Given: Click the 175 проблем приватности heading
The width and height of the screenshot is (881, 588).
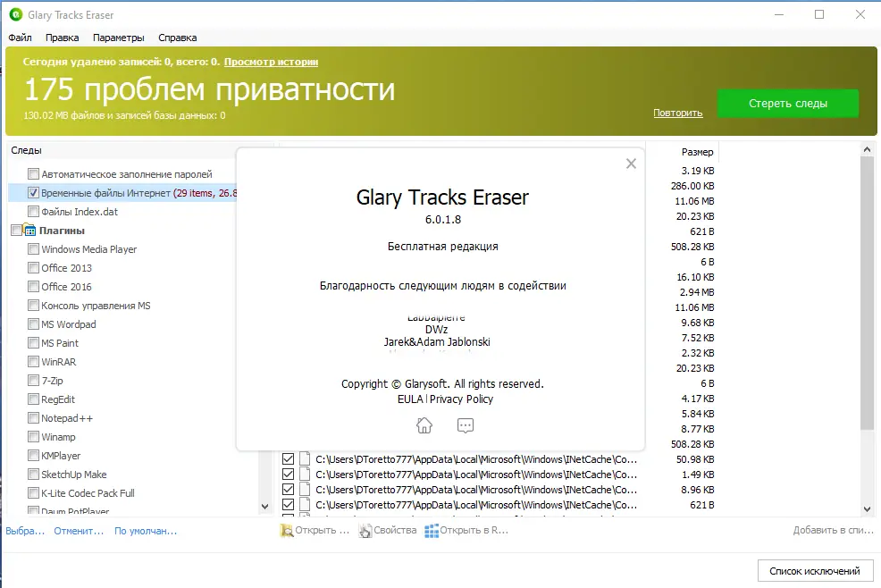Looking at the screenshot, I should click(210, 89).
